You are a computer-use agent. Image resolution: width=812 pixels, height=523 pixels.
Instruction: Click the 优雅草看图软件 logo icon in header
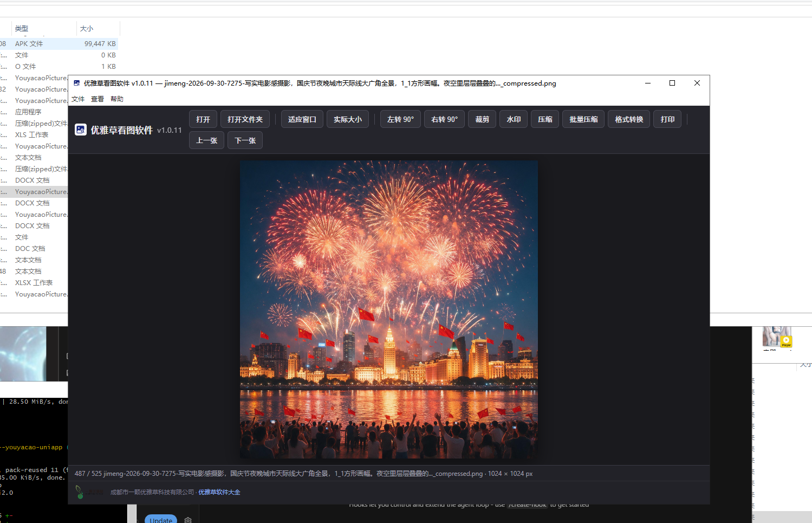tap(81, 130)
